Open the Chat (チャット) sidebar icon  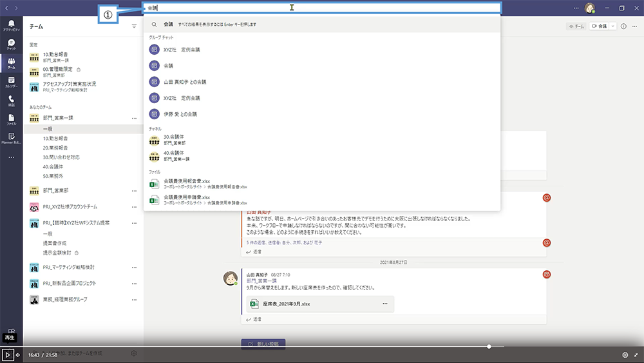pos(11,44)
